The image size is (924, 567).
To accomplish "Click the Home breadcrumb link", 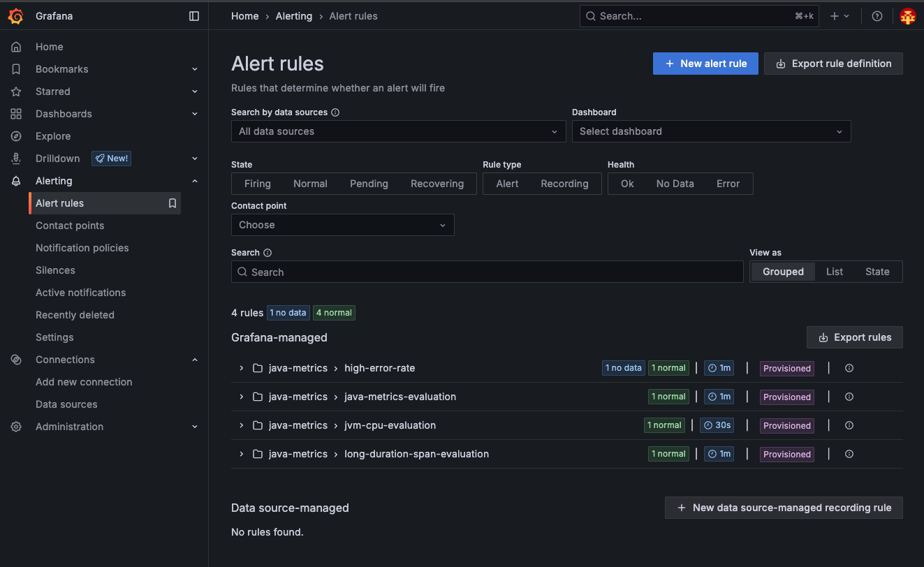I will 245,16.
